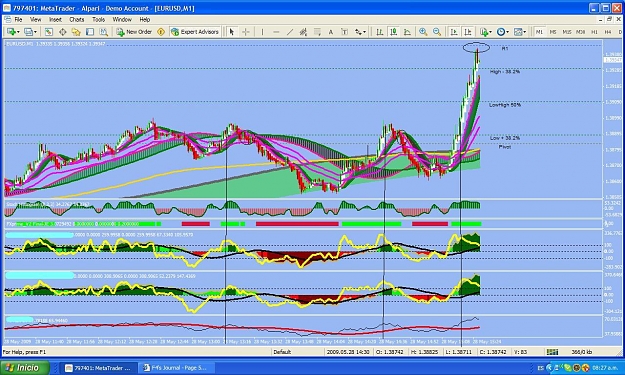This screenshot has height=375, width=625.
Task: Switch chart to candlestick display
Action: coord(393,32)
